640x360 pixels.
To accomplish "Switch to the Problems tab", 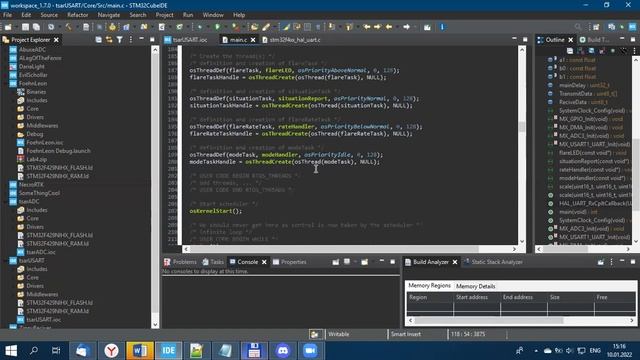I will click(x=180, y=262).
